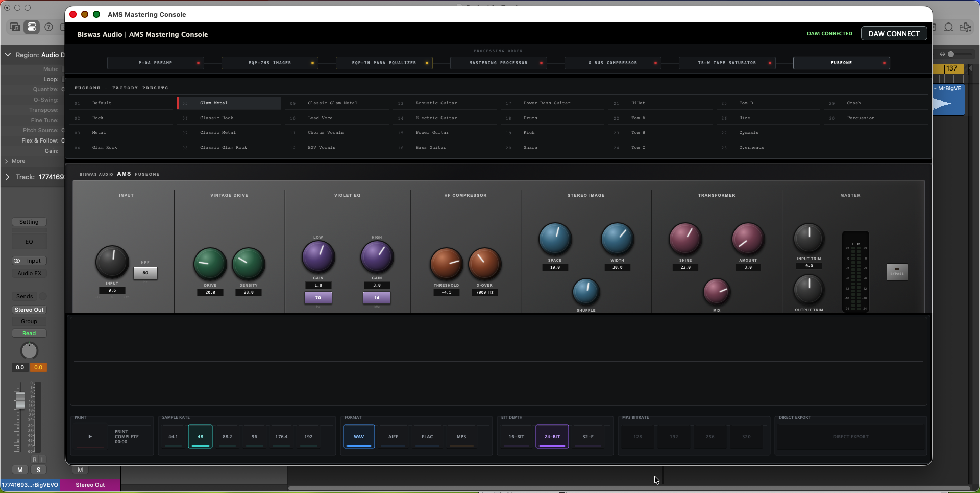Open the Stereo Out output slot
Viewport: 980px width, 493px height.
pos(29,310)
